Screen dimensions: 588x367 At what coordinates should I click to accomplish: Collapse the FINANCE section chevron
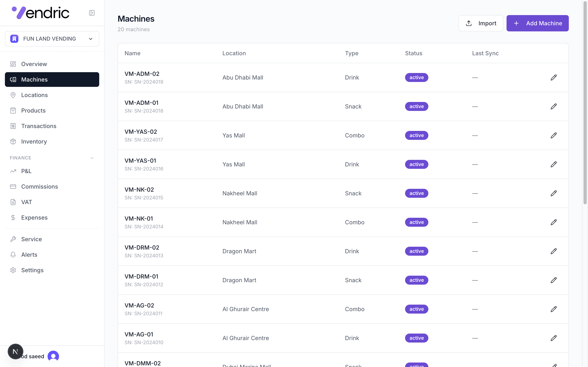click(92, 158)
